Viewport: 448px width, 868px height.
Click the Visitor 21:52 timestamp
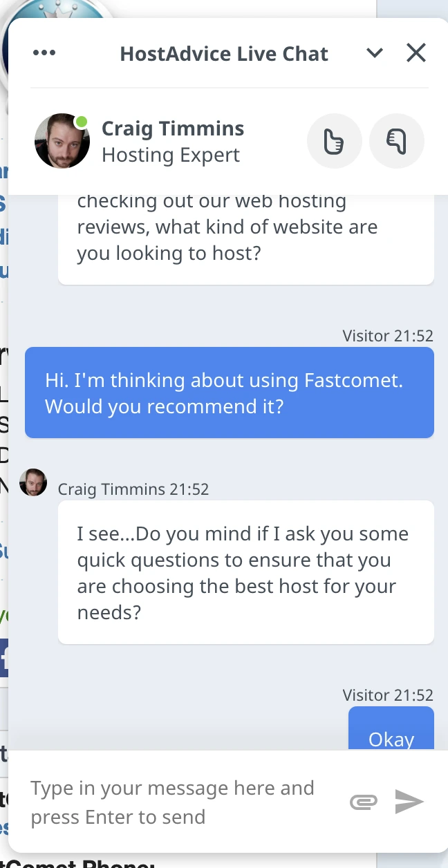pos(388,336)
